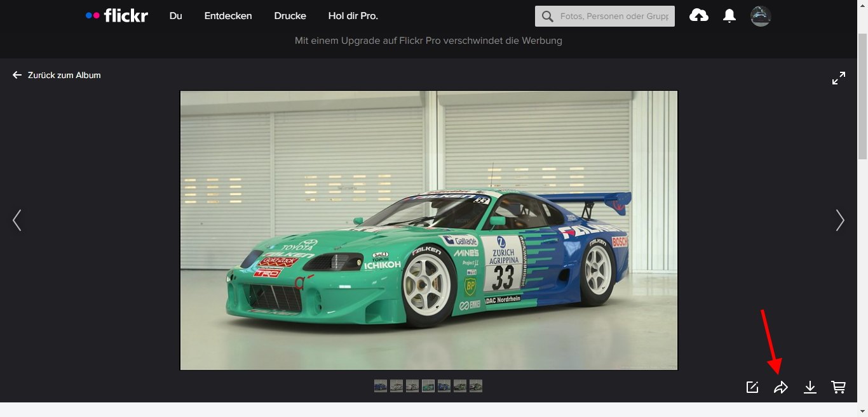Viewport: 868px width, 417px height.
Task: Open the "Du" menu
Action: (176, 16)
